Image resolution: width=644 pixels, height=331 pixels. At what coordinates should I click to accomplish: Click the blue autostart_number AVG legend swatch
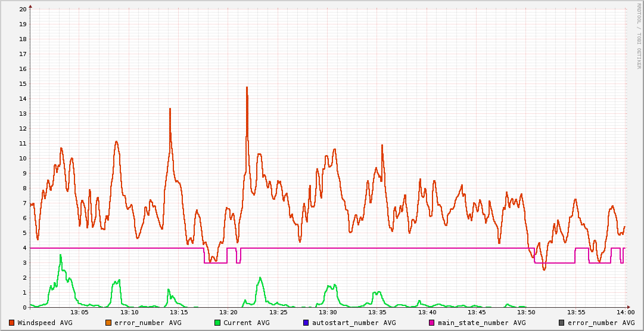pyautogui.click(x=306, y=323)
